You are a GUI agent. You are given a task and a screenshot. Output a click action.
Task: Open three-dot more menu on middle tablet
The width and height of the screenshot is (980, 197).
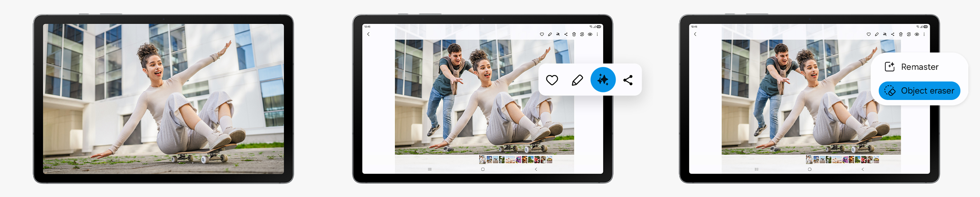[x=597, y=34]
